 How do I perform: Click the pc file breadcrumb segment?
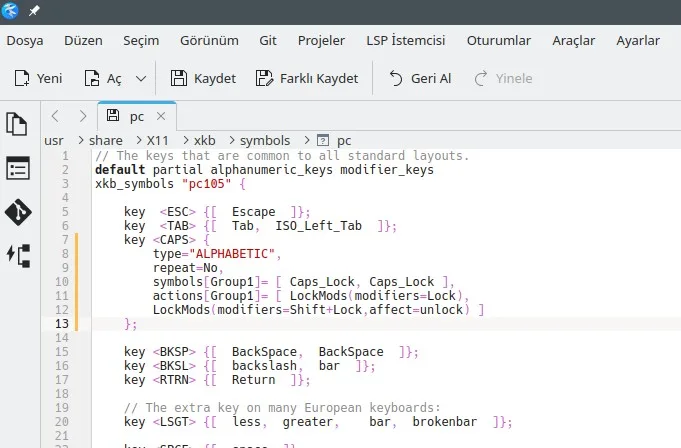pyautogui.click(x=334, y=141)
